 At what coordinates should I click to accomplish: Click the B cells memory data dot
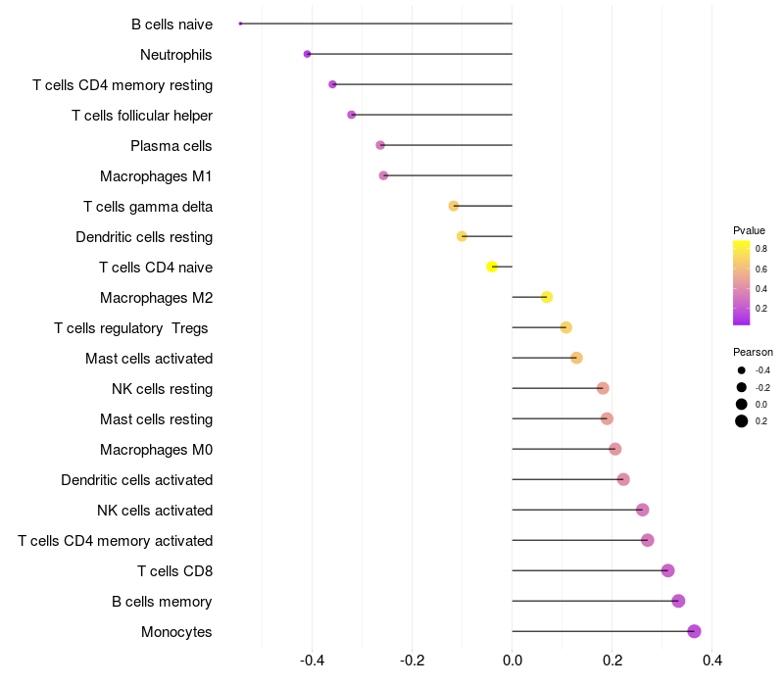[678, 601]
